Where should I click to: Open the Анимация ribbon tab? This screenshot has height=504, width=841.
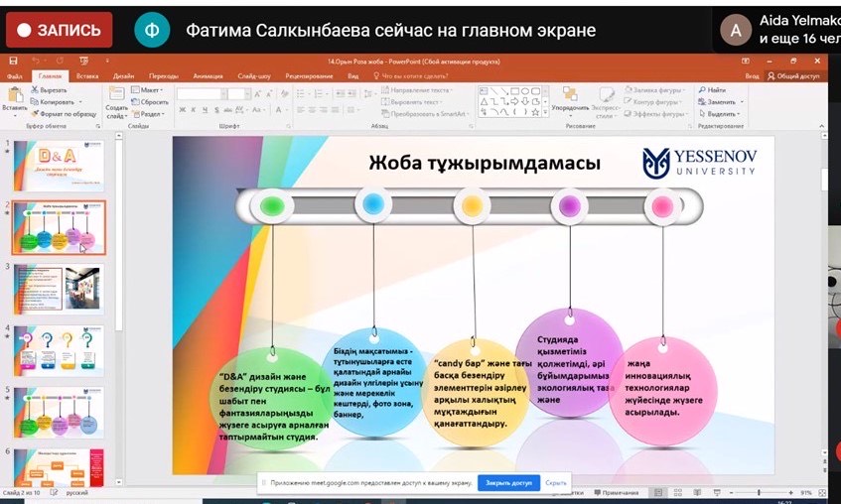pyautogui.click(x=209, y=75)
